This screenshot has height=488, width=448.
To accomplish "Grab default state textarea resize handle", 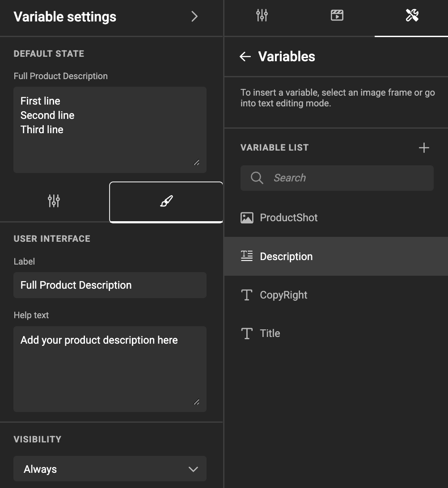I will point(196,163).
